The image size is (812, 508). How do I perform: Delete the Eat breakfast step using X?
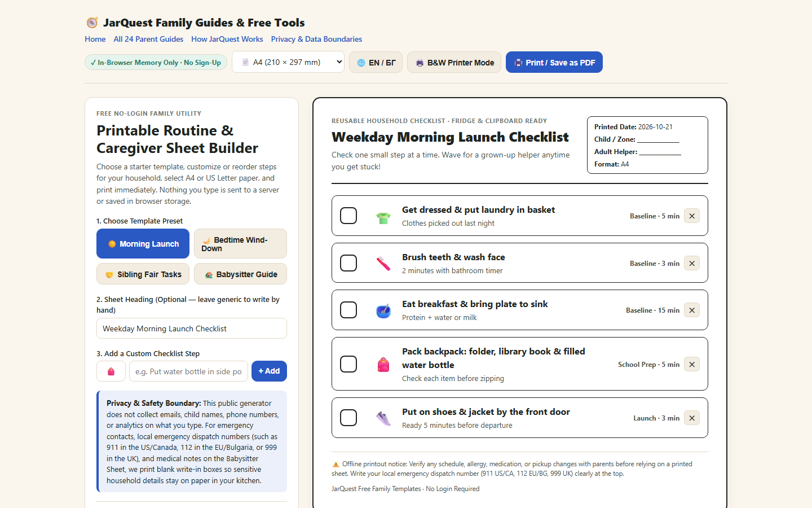click(692, 310)
